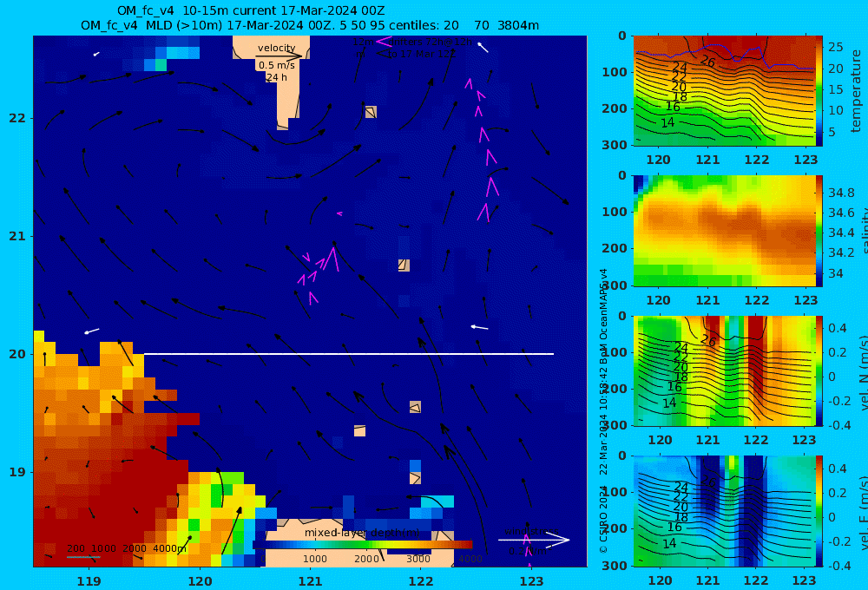Screen dimensions: 868x590
Task: Click longitude tick '119' on main map
Action: [x=89, y=581]
